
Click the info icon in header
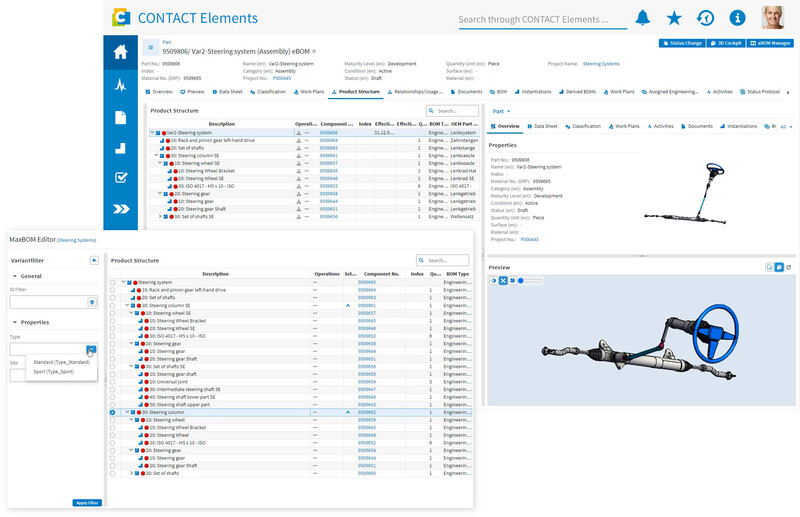click(737, 18)
